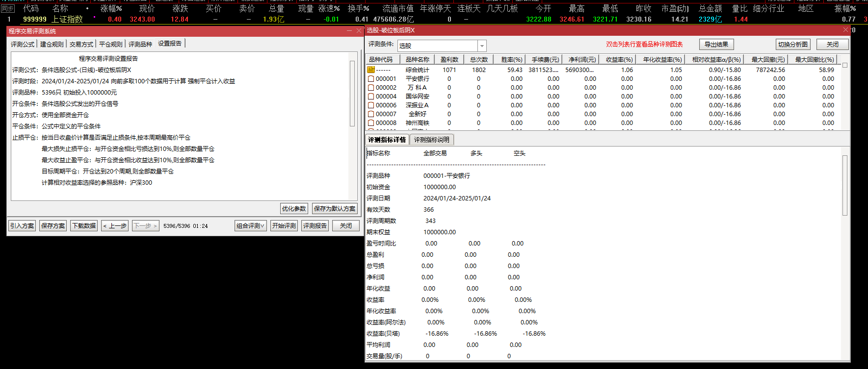Click 保存为默认方案 button
The width and height of the screenshot is (868, 369).
(x=335, y=209)
